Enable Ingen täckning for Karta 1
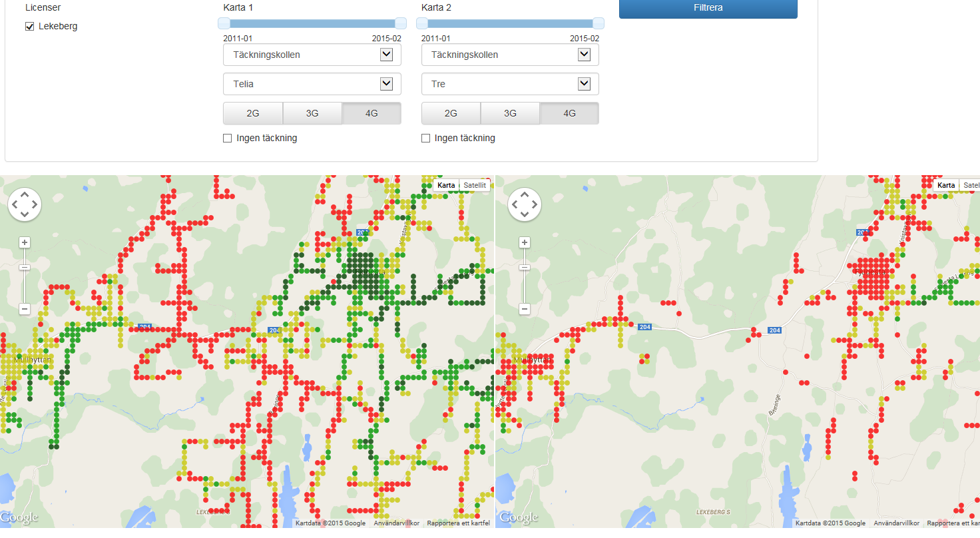This screenshot has height=538, width=980. point(227,138)
